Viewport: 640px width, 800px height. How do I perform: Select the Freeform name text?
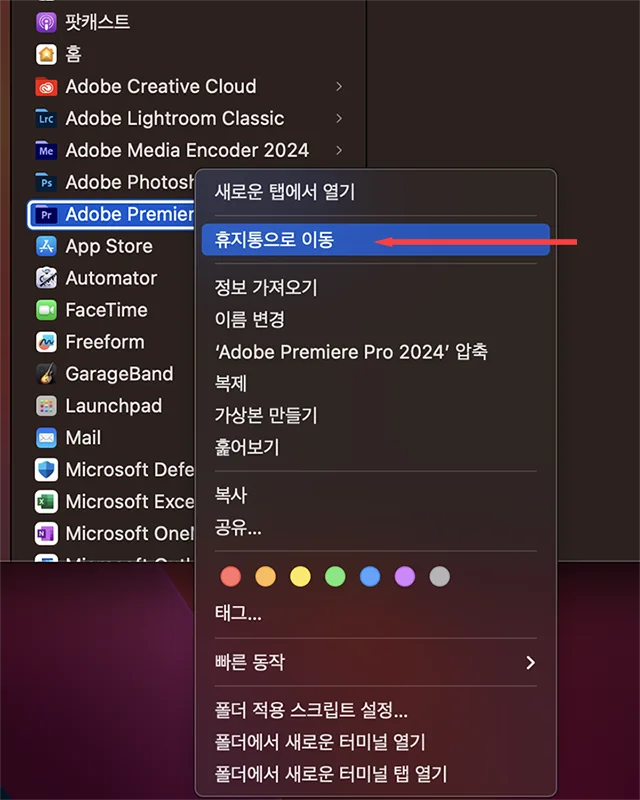(105, 342)
